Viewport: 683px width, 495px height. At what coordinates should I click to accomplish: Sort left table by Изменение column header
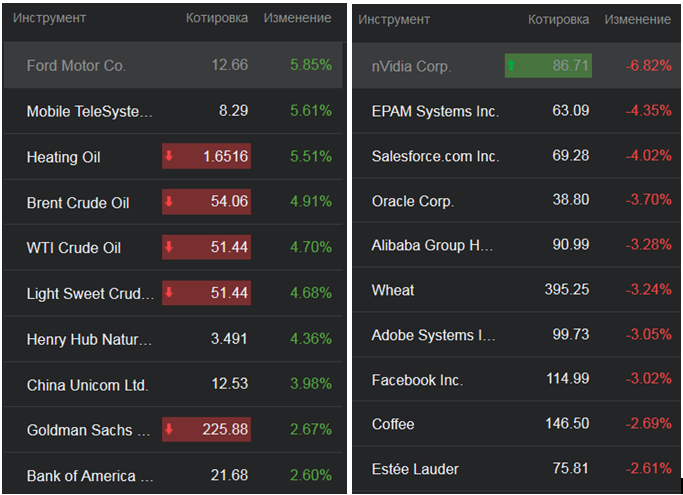pos(297,18)
